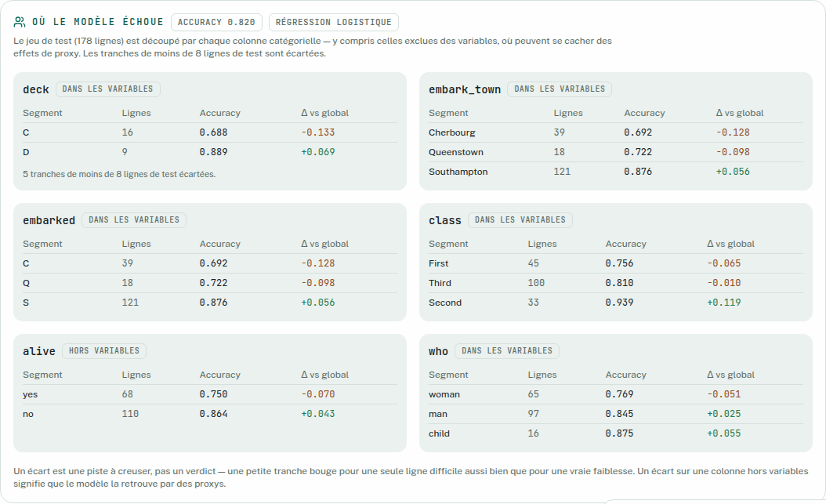Select the class card title
Screen dimensions: 826x504
tap(444, 220)
